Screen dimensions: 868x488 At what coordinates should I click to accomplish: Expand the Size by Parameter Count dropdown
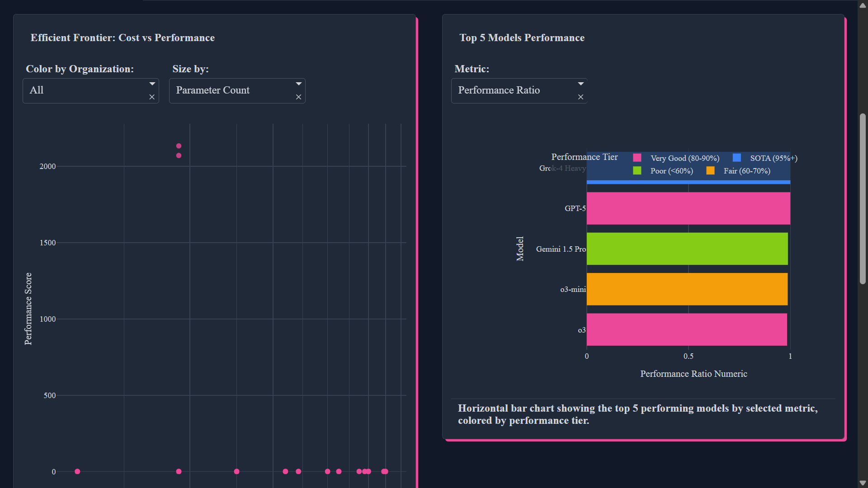(299, 84)
